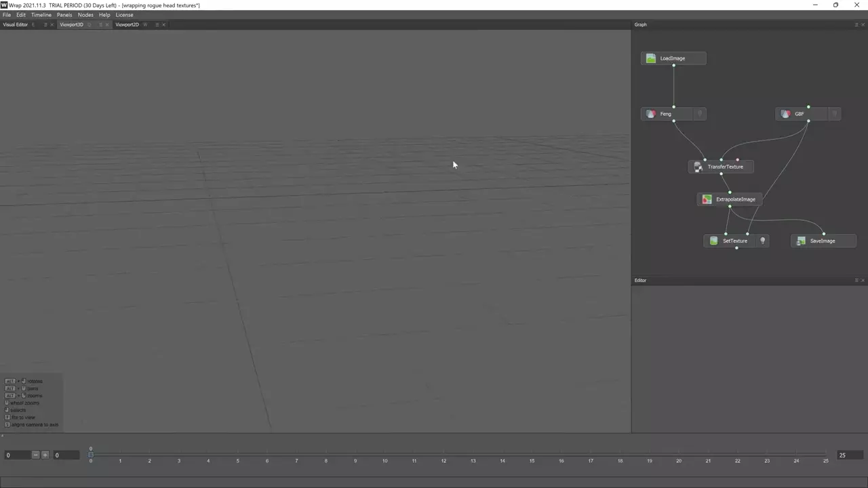The height and width of the screenshot is (488, 868).
Task: Click the Feng geometry node icon
Action: tap(651, 114)
